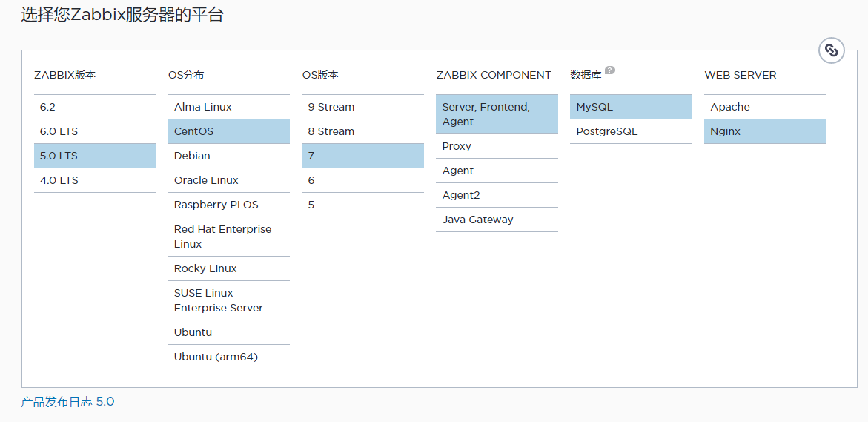Viewport: 868px width, 422px height.
Task: Choose Debian as OS distribution
Action: [228, 156]
